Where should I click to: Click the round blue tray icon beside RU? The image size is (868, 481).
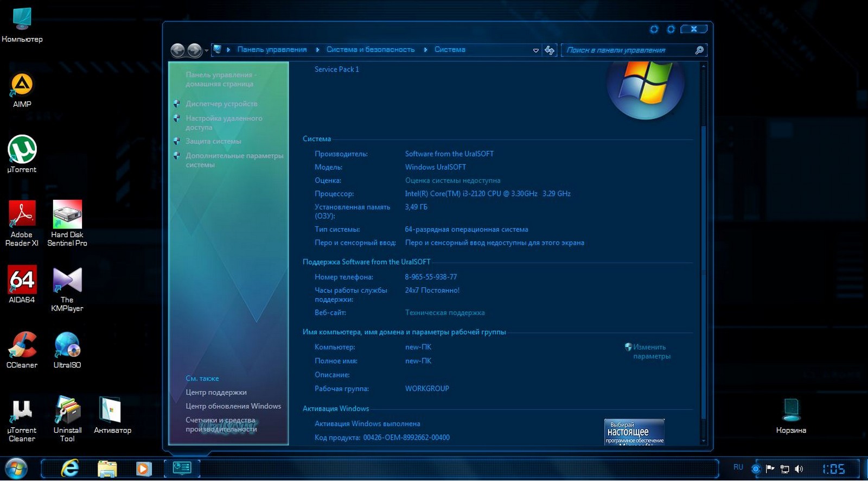(756, 469)
